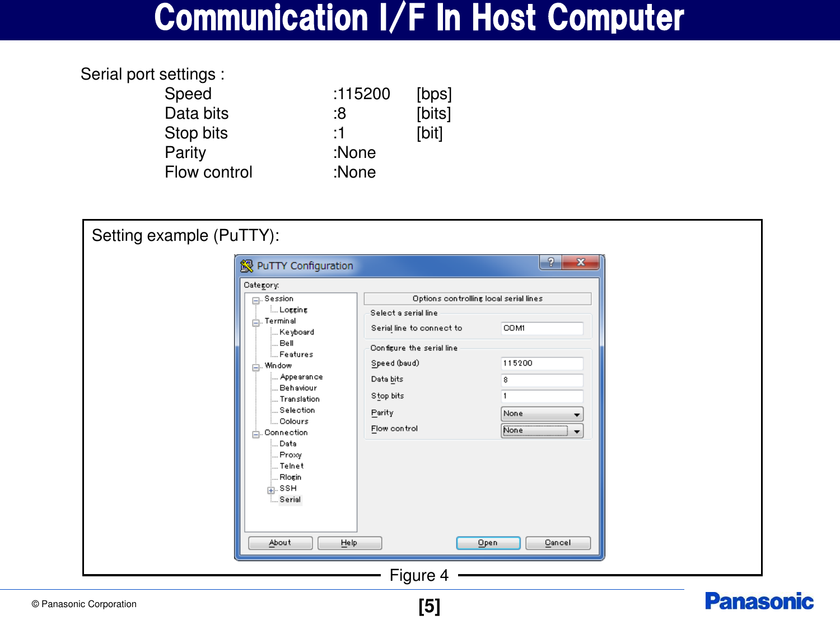The height and width of the screenshot is (620, 840).
Task: Click the Serial line to connect to field
Action: click(x=541, y=328)
